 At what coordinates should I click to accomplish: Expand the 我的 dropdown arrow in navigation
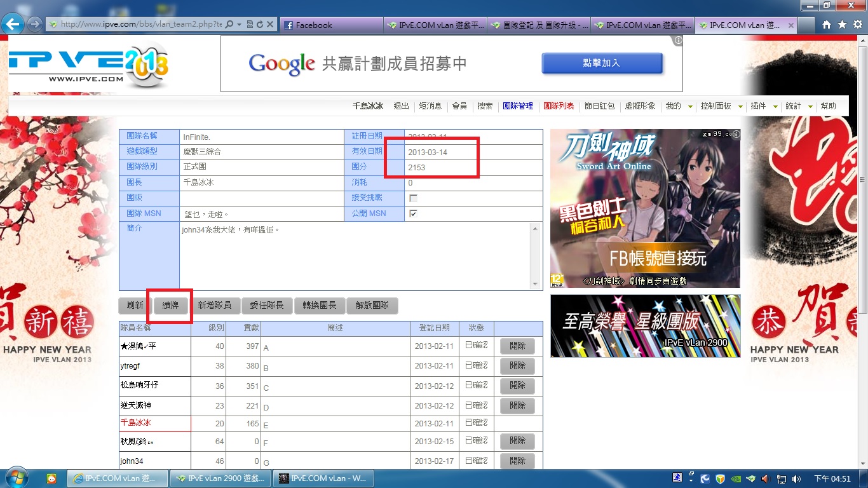[x=690, y=107]
